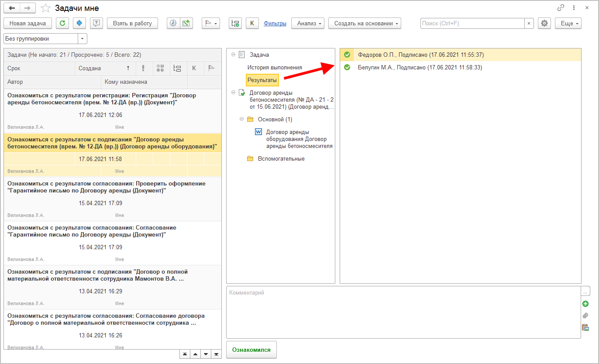This screenshot has height=364, width=599.
Task: Collapse the Задача tree node
Action: 233,55
